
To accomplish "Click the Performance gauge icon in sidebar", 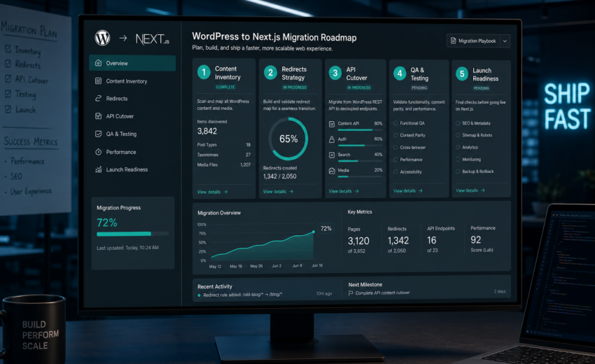I will tap(98, 152).
